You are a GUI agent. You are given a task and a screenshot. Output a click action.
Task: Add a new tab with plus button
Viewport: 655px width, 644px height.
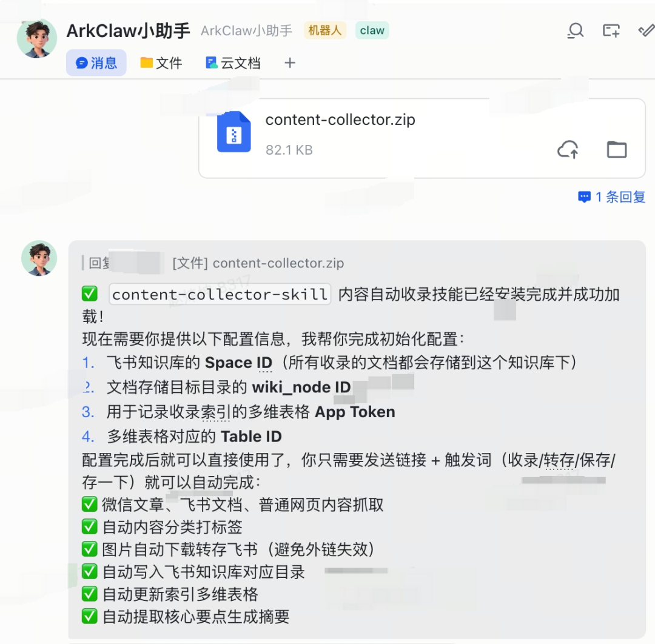click(x=290, y=63)
